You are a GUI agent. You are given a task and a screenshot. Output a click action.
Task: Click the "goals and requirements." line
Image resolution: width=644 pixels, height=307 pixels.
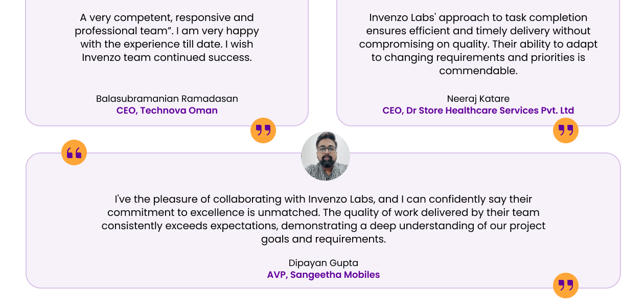(324, 239)
